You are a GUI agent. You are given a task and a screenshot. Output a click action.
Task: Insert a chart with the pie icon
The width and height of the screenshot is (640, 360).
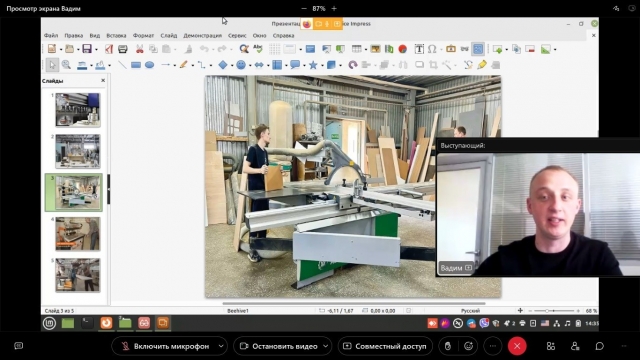point(403,49)
